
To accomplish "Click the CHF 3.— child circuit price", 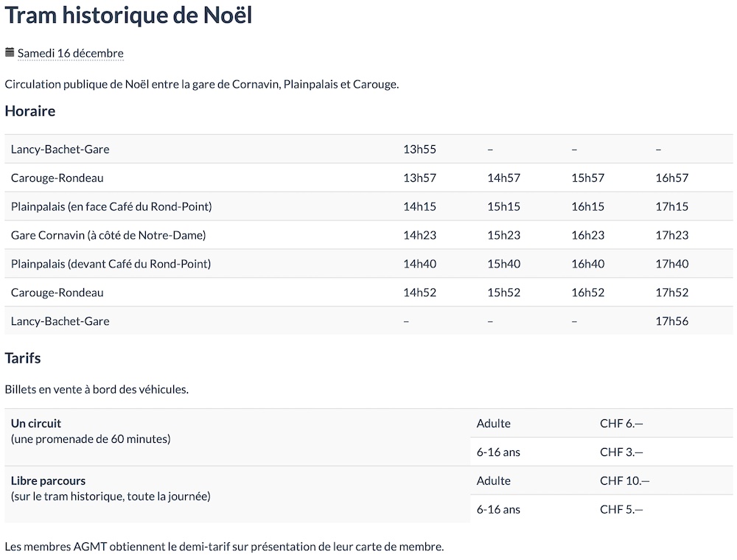I will click(621, 452).
